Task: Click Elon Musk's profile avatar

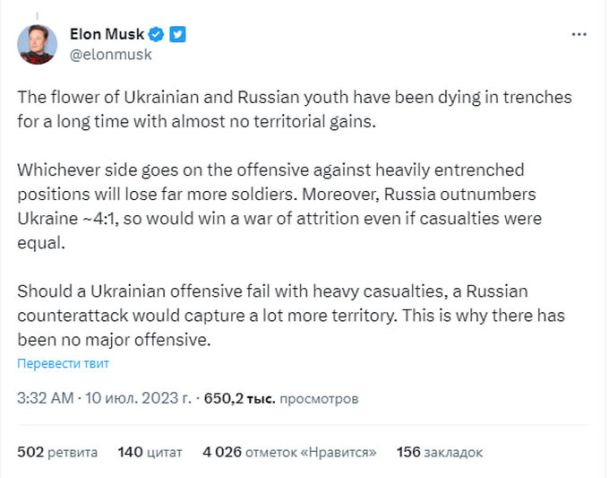Action: point(39,43)
